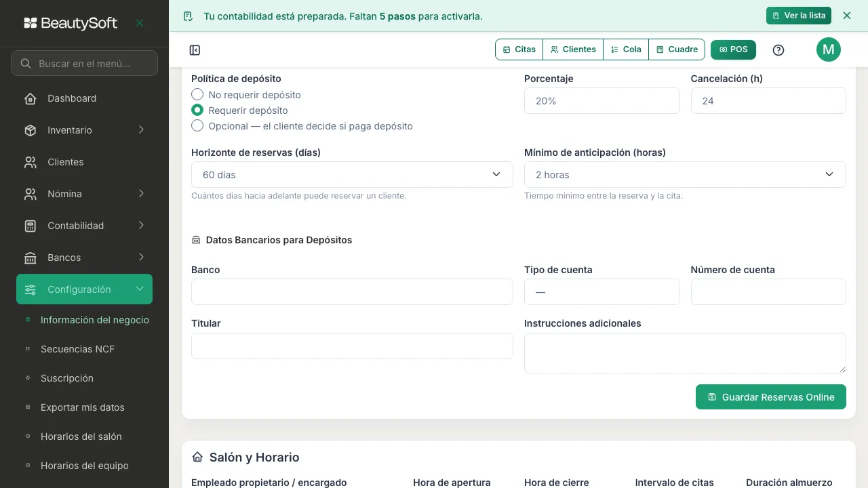This screenshot has height=488, width=868.
Task: Expand the Nómina submenu chevron
Action: coord(141,194)
